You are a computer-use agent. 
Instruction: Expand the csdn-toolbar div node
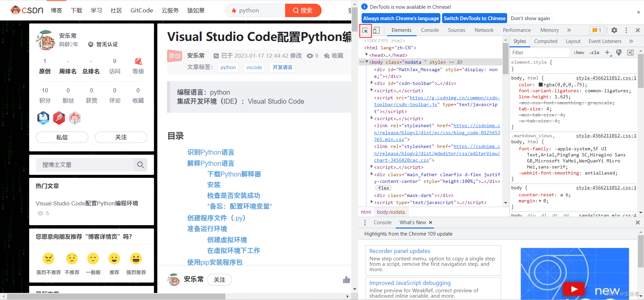click(x=372, y=83)
